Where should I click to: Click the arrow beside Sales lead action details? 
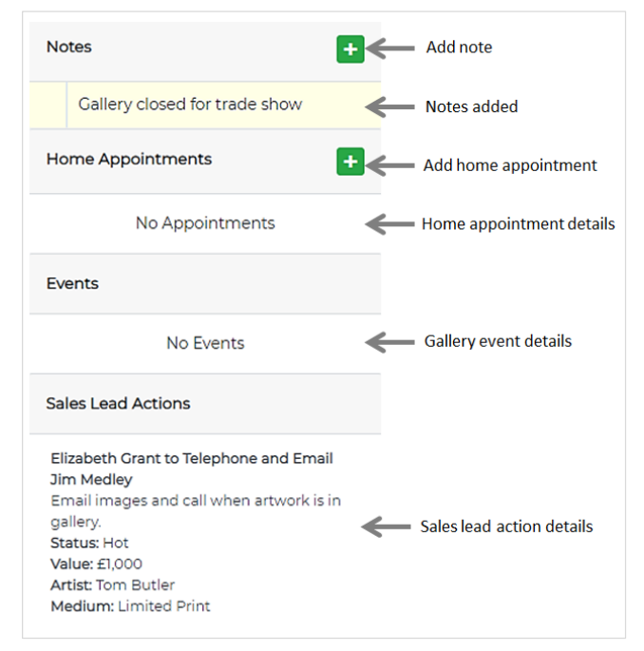point(386,527)
